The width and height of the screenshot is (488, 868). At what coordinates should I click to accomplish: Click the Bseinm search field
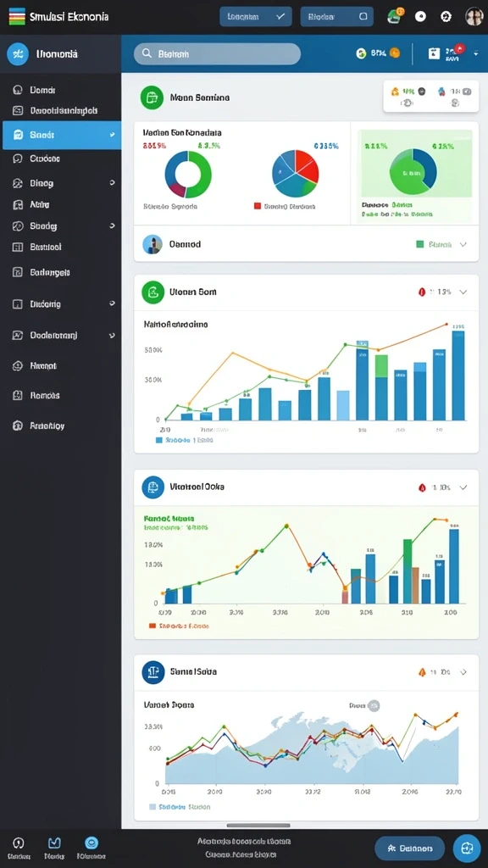tap(217, 53)
